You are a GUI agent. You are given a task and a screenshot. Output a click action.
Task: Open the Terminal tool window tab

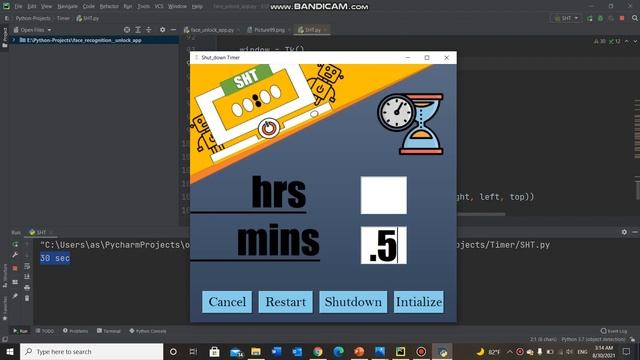coord(109,331)
